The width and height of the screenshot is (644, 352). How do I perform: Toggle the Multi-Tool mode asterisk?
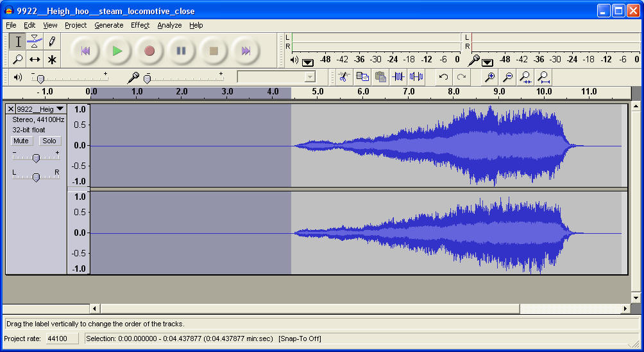[x=52, y=59]
